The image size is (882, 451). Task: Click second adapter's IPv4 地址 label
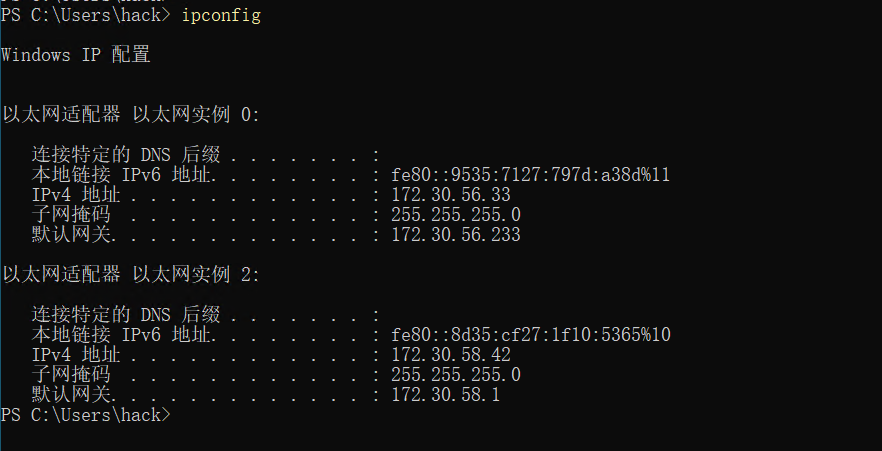76,355
